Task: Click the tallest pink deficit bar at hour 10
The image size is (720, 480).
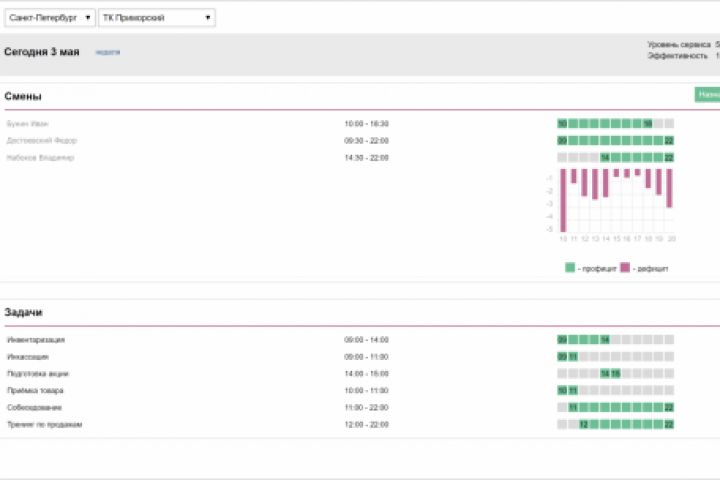Action: click(x=563, y=200)
